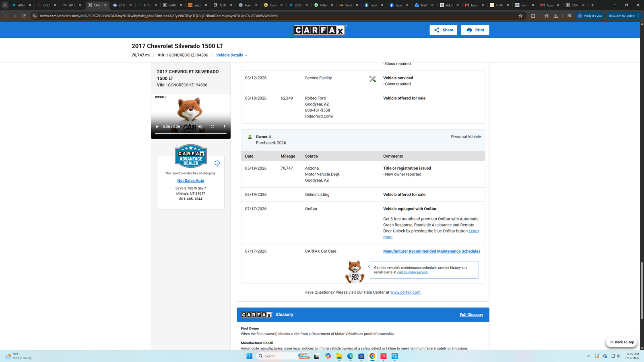Expand the Vehicle Details dropdown
This screenshot has height=362, width=644.
(232, 55)
